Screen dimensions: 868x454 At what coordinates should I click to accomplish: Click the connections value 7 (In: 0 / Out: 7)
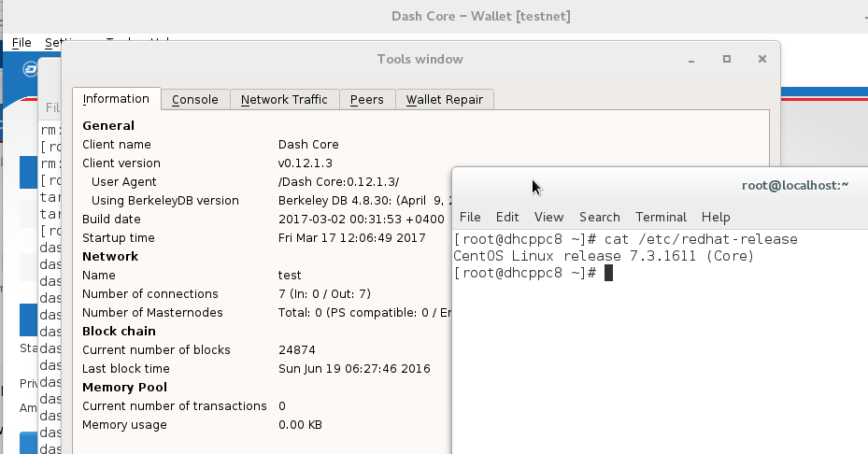click(x=324, y=294)
